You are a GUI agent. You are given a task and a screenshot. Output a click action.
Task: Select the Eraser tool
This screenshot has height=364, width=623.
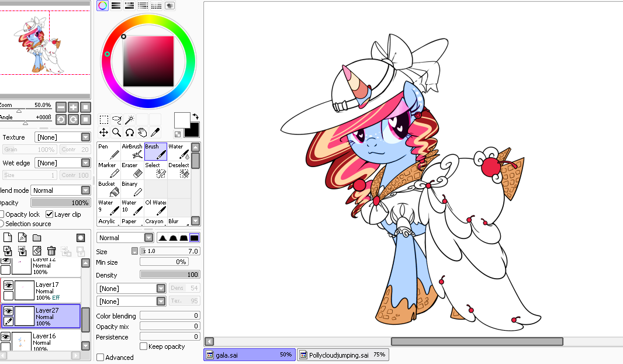click(132, 170)
